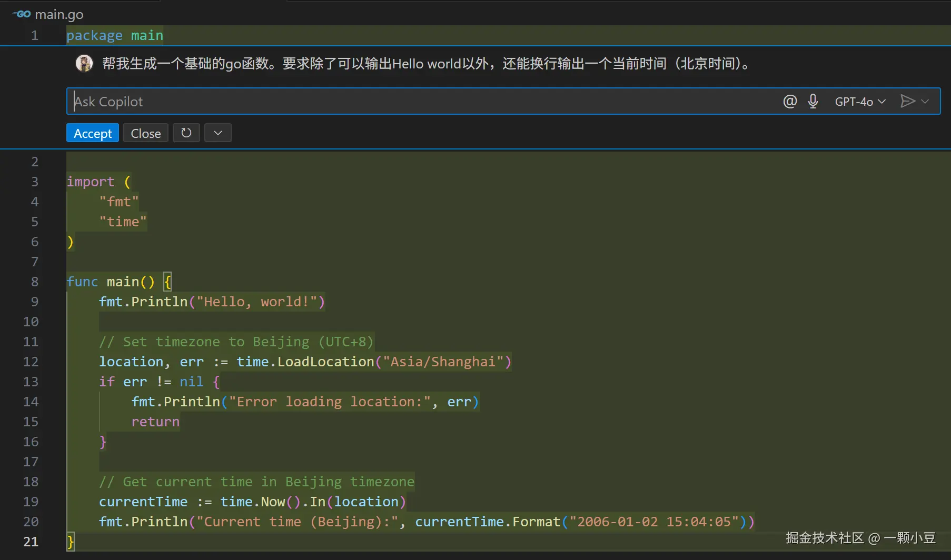The image size is (951, 560).
Task: Click the closing brace on line 21
Action: (x=71, y=542)
